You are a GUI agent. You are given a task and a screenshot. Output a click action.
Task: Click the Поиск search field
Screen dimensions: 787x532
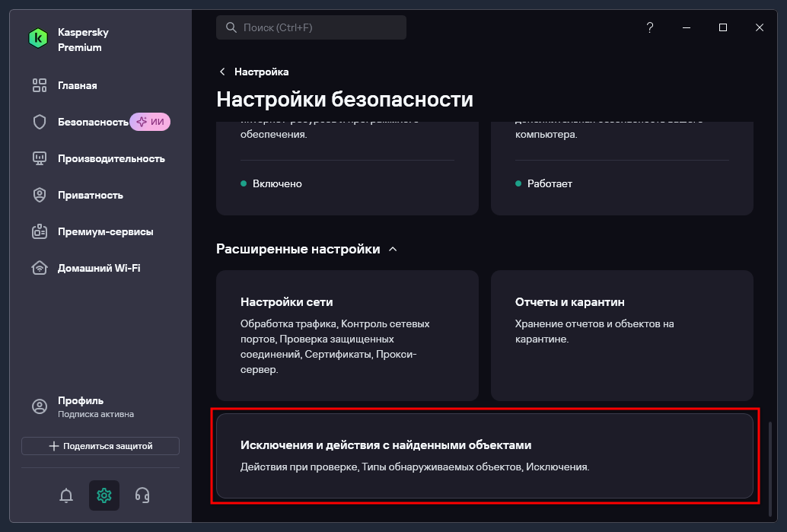[x=311, y=27]
